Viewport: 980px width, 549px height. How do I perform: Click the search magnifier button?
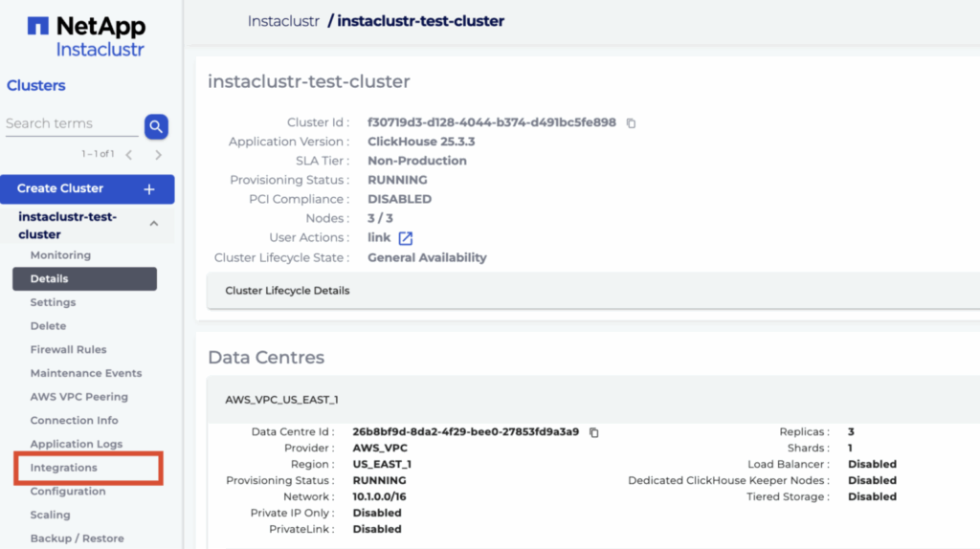click(x=156, y=125)
